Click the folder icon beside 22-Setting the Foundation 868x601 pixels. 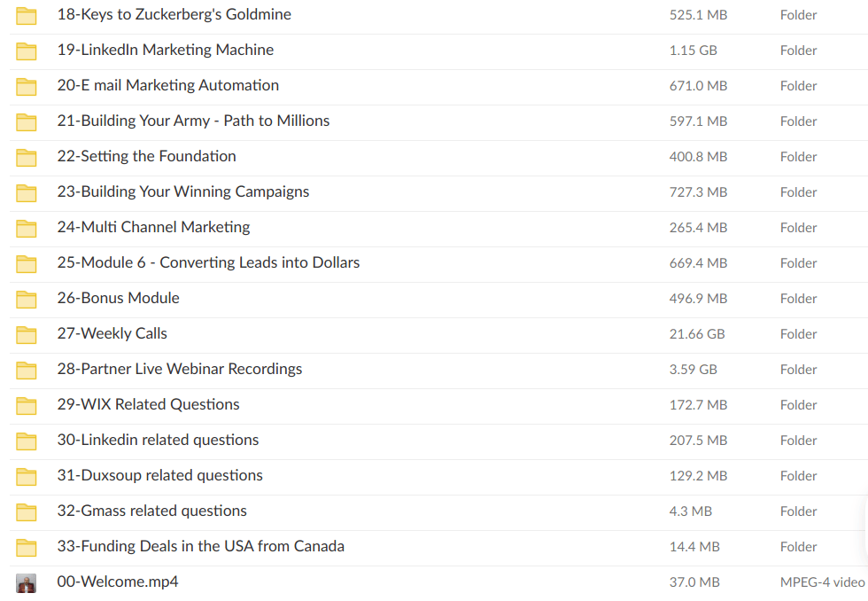click(x=27, y=157)
